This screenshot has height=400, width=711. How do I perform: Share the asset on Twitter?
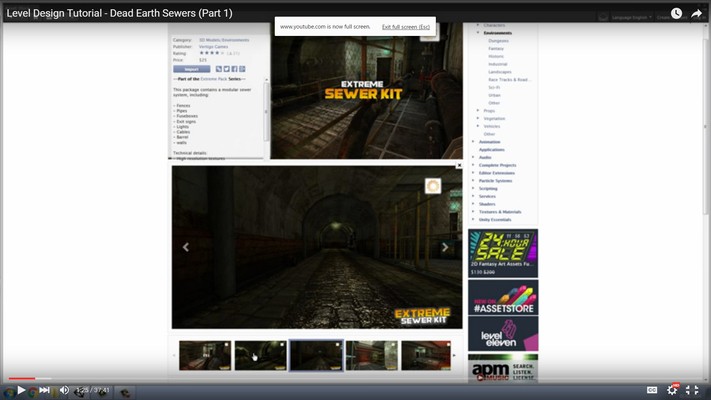227,69
